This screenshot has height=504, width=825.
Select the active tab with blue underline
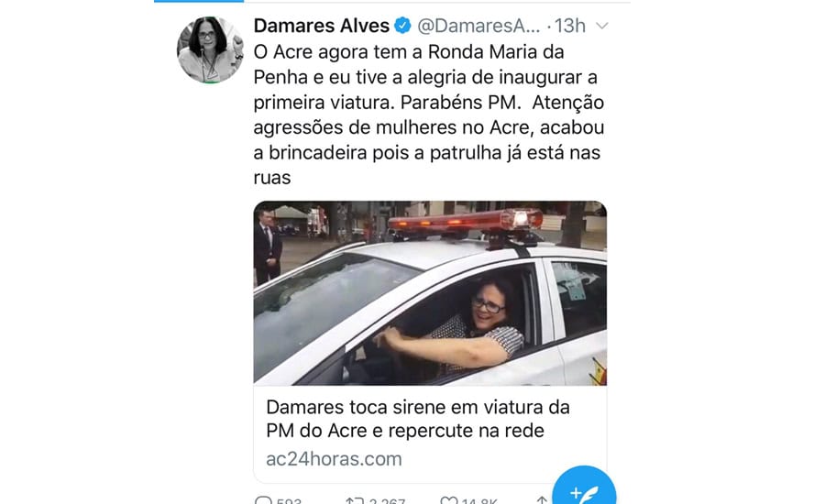(x=199, y=1)
